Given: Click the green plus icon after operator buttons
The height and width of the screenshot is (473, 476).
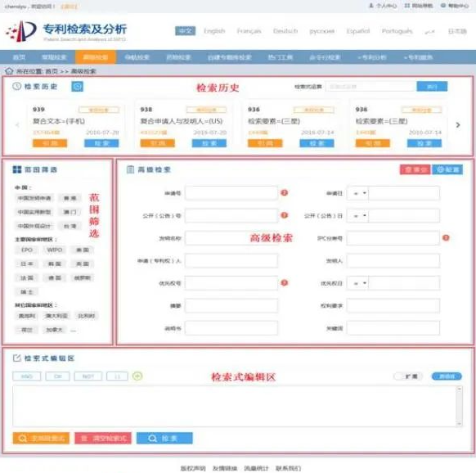Looking at the screenshot, I should 137,376.
